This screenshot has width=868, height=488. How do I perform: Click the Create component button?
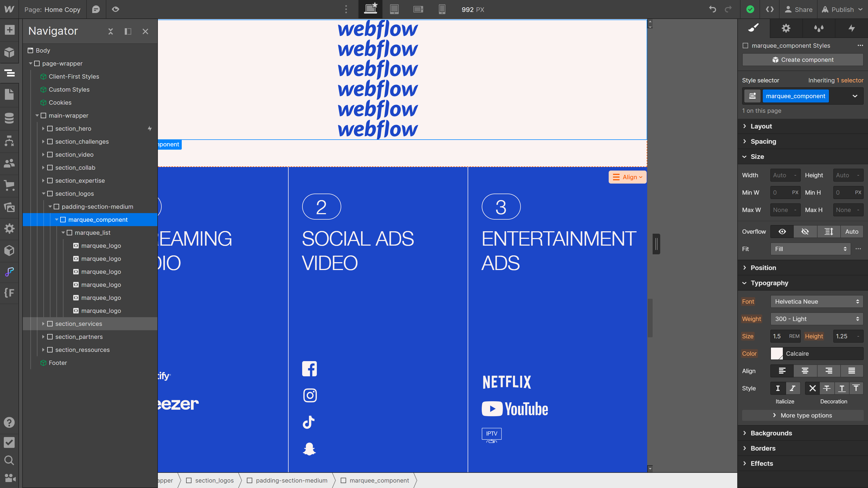pos(804,60)
